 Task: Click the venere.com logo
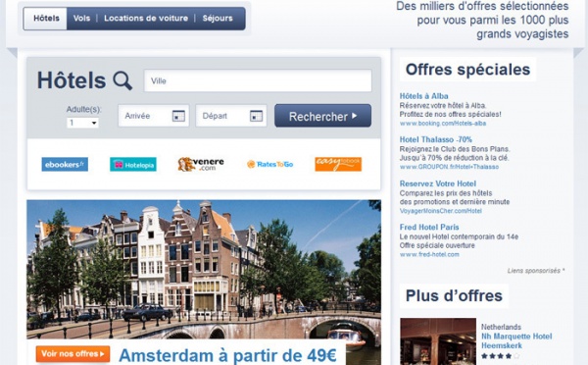point(201,164)
